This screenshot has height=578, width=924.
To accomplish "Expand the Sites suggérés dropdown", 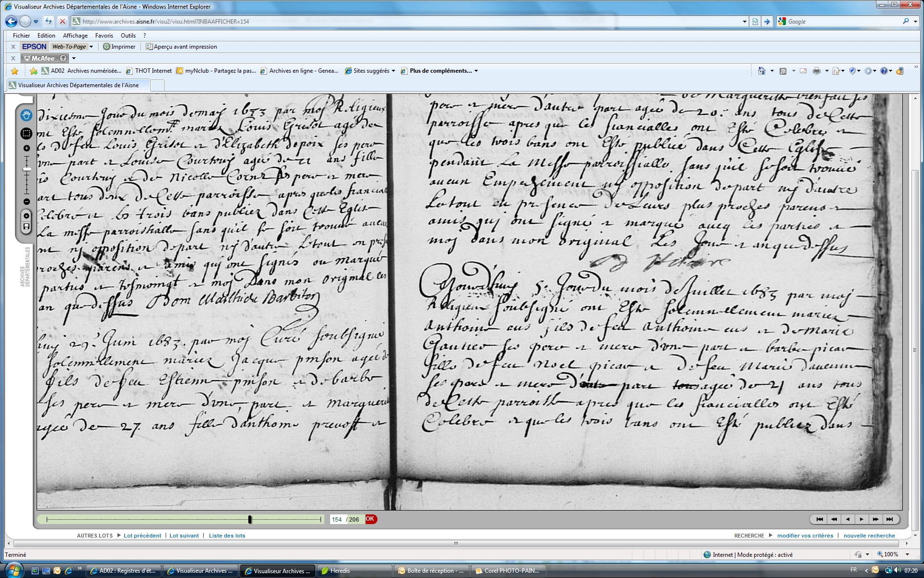I will coord(393,71).
